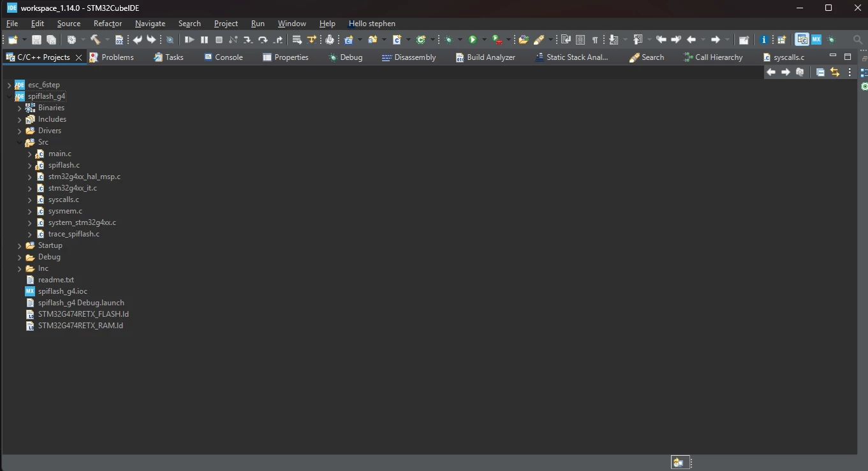Switch to the Console tab
The width and height of the screenshot is (868, 471).
click(x=223, y=57)
